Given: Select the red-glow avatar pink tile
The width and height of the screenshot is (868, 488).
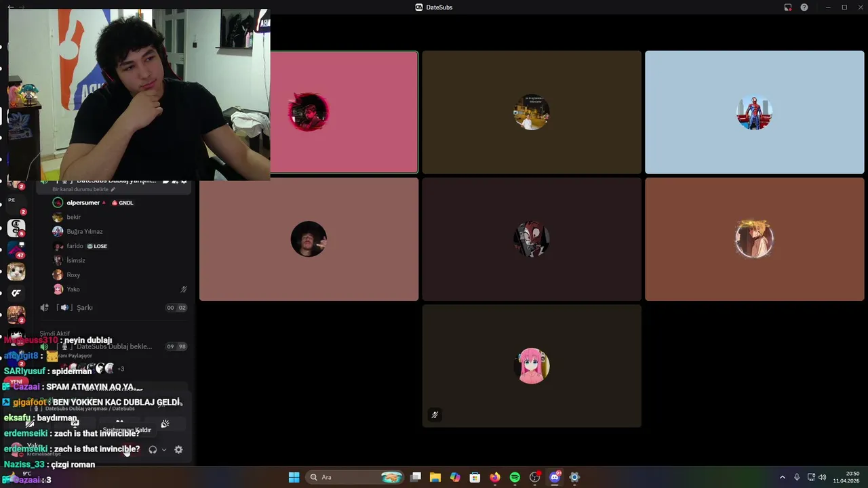Looking at the screenshot, I should click(344, 113).
